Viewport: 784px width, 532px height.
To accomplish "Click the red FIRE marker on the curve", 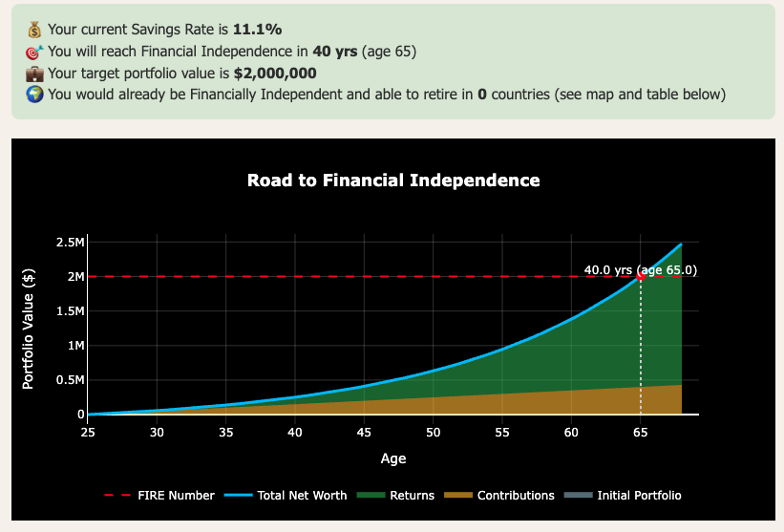I will (x=641, y=276).
